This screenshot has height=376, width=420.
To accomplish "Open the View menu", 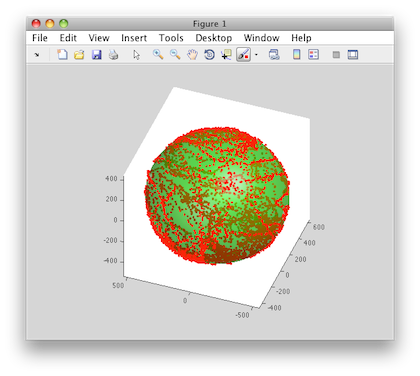I will [99, 38].
